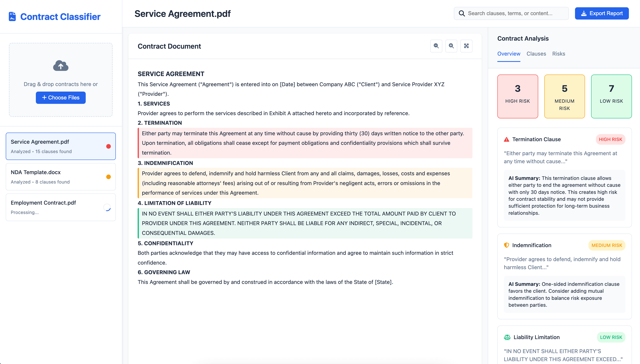Click the search magnifier icon
Viewport: 640px width, 364px height.
[x=462, y=13]
